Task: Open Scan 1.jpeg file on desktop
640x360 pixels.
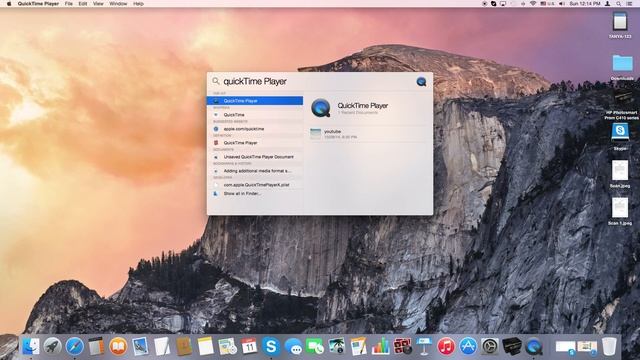Action: click(620, 211)
